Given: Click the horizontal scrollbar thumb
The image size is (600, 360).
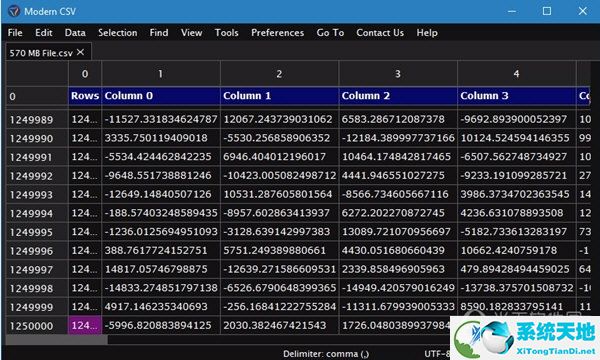Looking at the screenshot, I should coord(57,340).
